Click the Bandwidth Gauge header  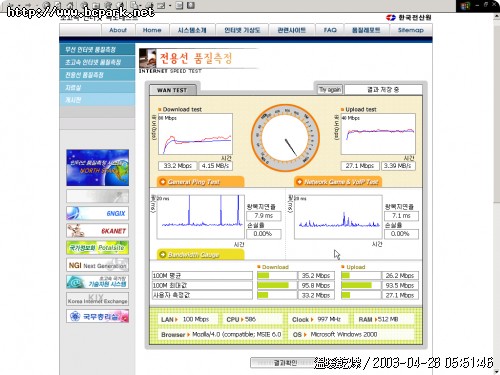[x=200, y=255]
